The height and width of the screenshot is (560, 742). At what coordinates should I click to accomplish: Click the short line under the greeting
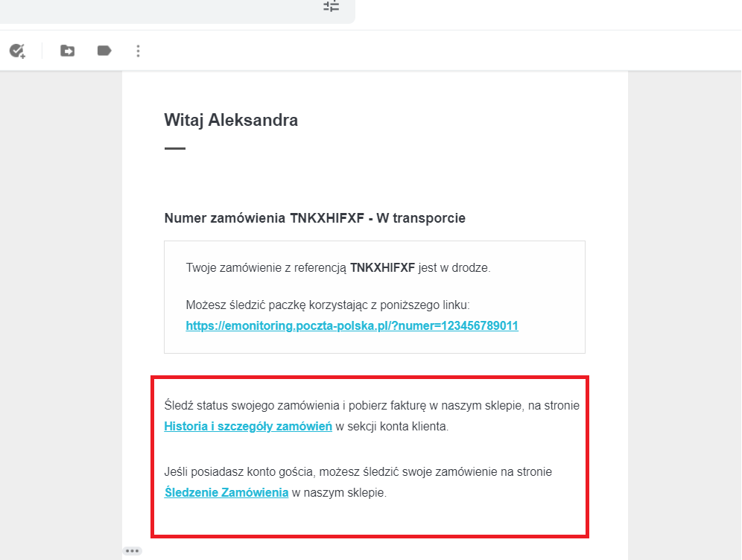[x=175, y=148]
